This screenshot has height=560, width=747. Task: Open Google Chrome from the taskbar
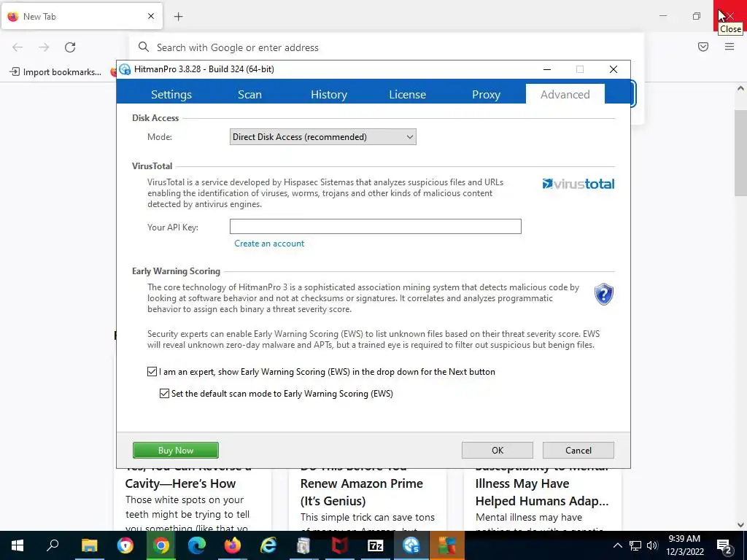pyautogui.click(x=161, y=545)
